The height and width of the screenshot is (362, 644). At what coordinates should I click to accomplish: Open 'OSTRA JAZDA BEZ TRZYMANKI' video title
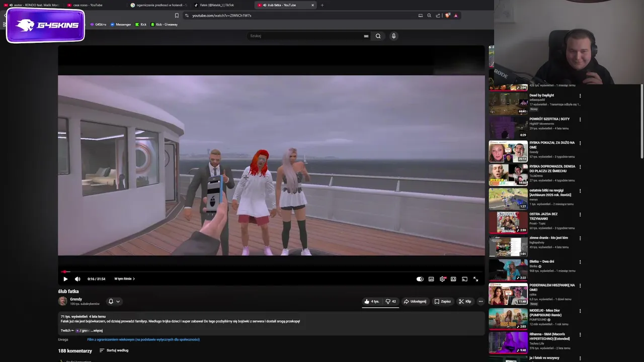point(543,216)
